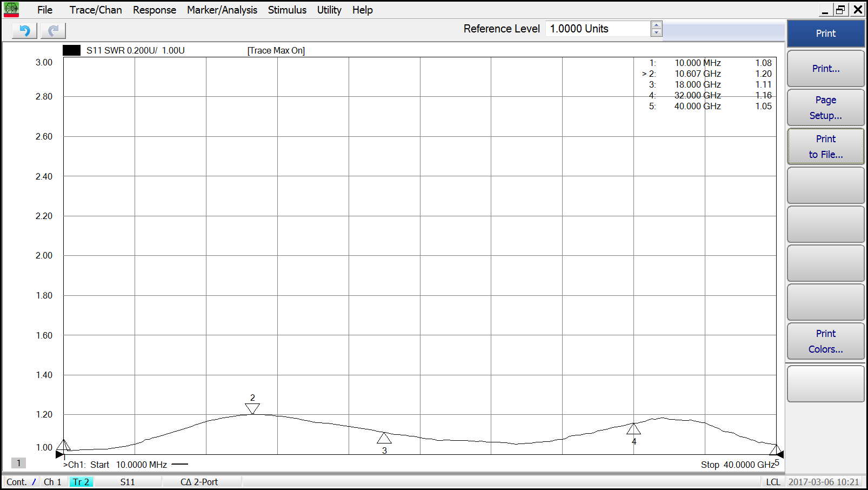Click the S11 SWR trace title
The width and height of the screenshot is (868, 490).
136,50
